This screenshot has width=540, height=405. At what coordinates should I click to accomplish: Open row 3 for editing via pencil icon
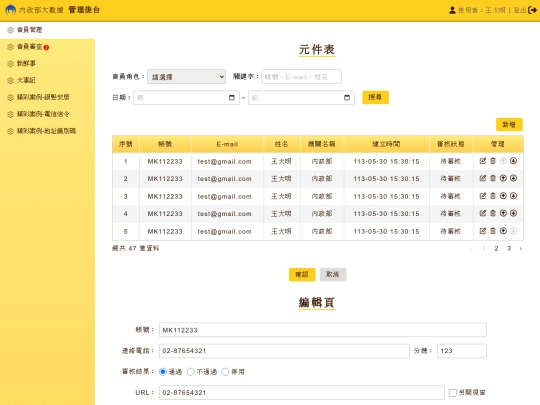[483, 196]
